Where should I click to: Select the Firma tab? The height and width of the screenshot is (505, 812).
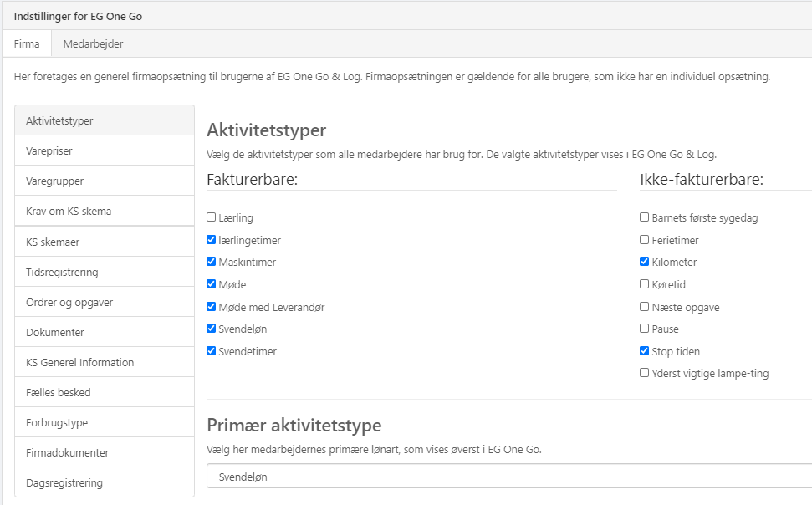coord(27,44)
